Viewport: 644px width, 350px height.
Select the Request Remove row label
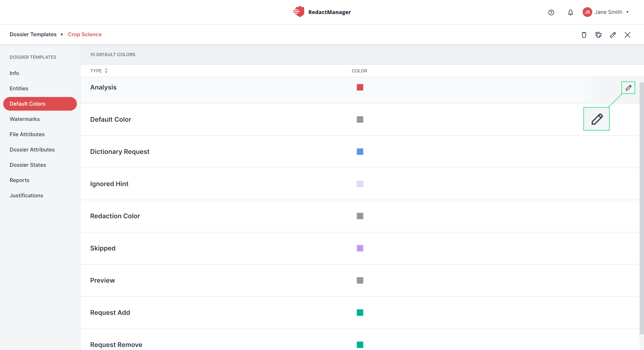116,345
